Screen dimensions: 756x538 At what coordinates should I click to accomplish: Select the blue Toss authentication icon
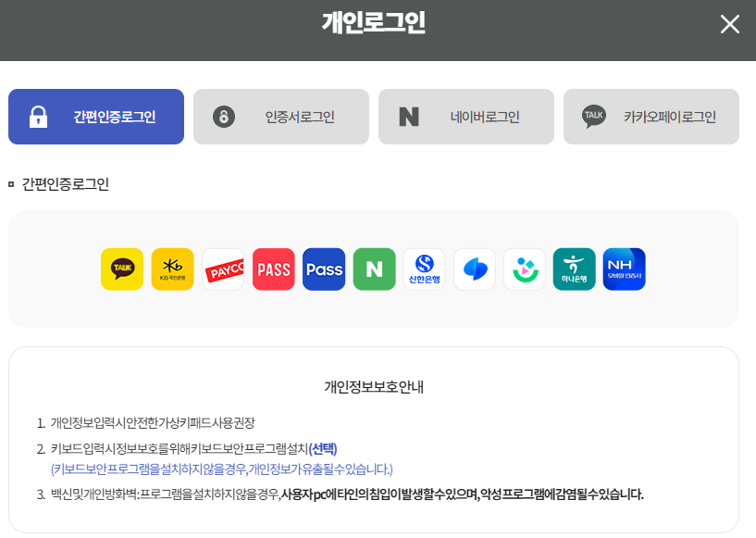[475, 269]
